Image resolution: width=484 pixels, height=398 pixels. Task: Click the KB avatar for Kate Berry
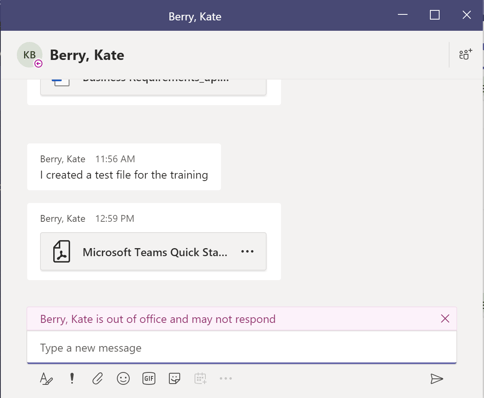click(29, 55)
